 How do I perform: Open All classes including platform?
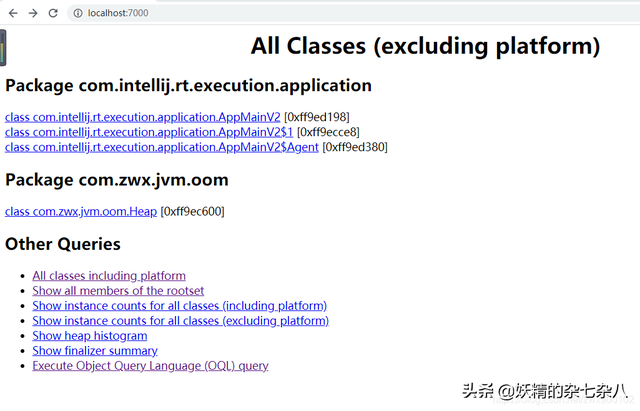click(x=109, y=276)
